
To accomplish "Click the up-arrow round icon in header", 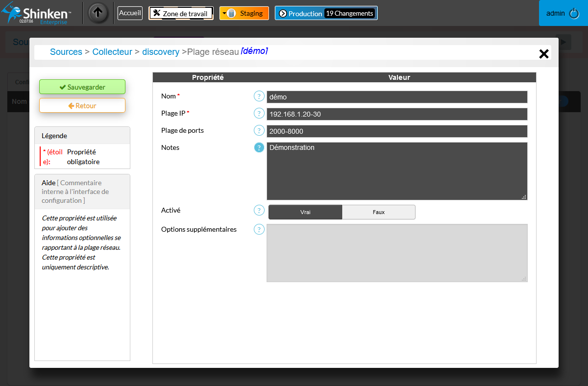I will (98, 13).
